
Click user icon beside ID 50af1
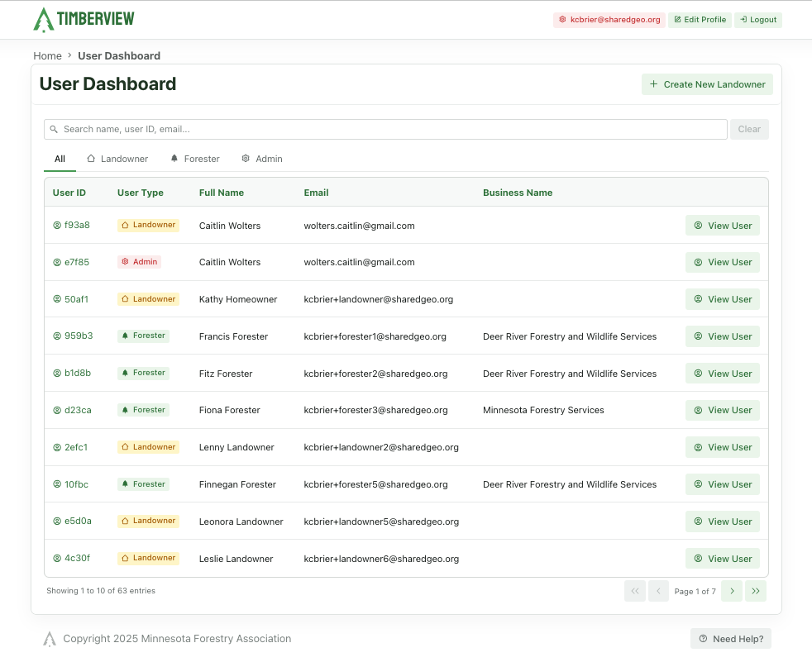coord(57,299)
